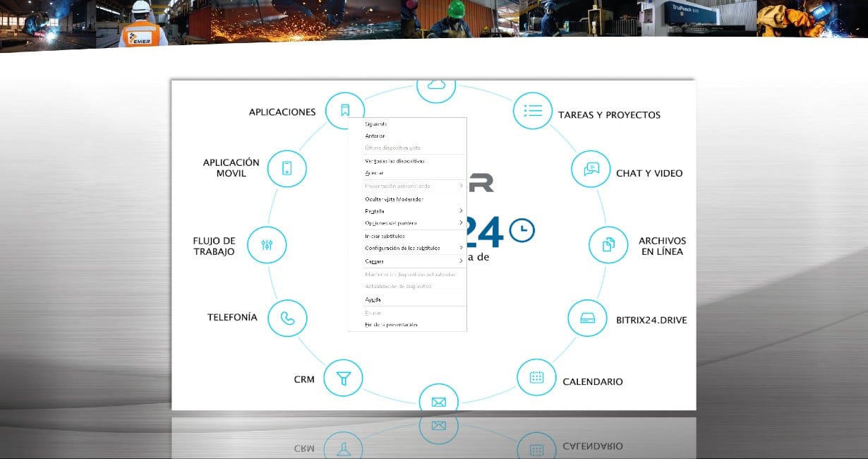Expand the Cámara submenu
Image resolution: width=868 pixels, height=459 pixels.
pos(406,261)
